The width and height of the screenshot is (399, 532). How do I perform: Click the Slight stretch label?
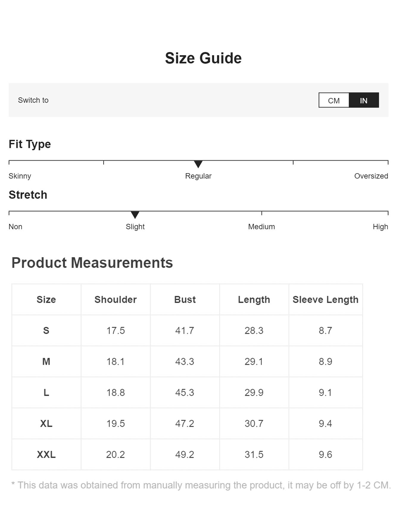pyautogui.click(x=135, y=227)
